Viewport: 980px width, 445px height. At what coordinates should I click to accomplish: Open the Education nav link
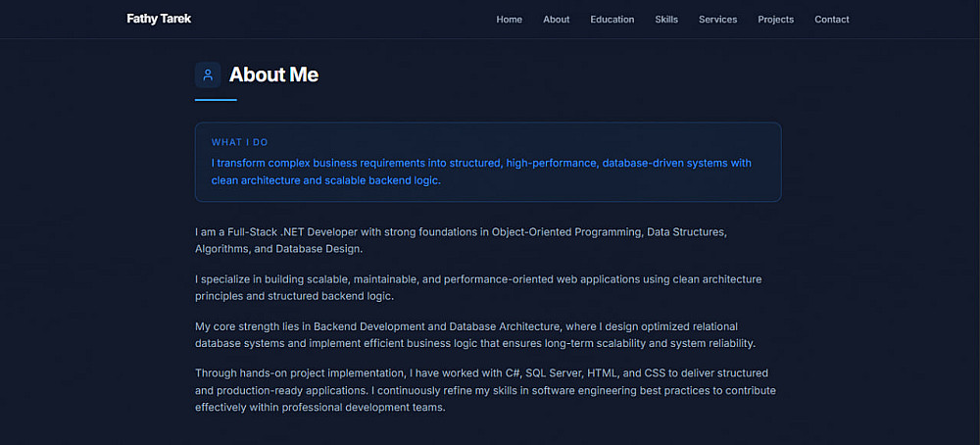pyautogui.click(x=612, y=20)
